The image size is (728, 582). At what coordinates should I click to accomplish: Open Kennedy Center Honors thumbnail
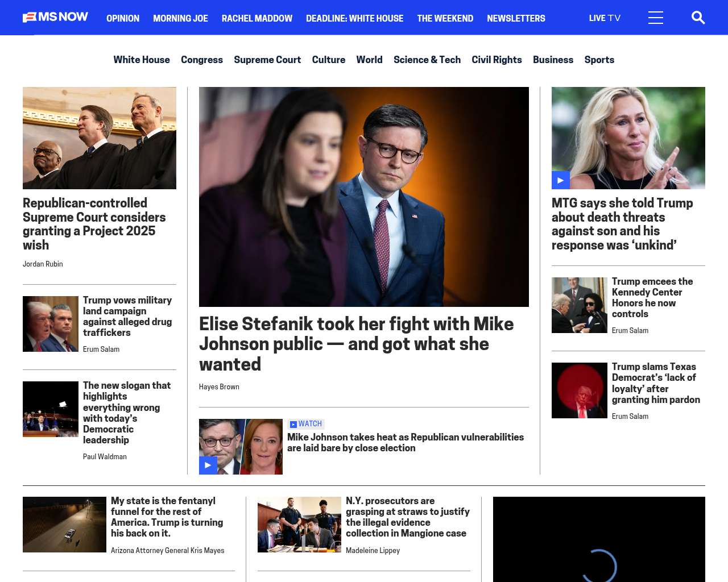tap(580, 305)
